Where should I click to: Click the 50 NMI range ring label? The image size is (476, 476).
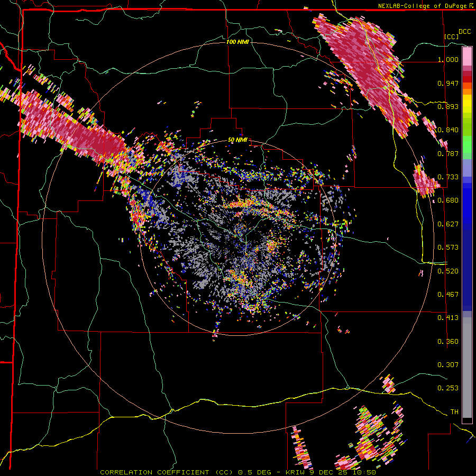[x=237, y=140]
